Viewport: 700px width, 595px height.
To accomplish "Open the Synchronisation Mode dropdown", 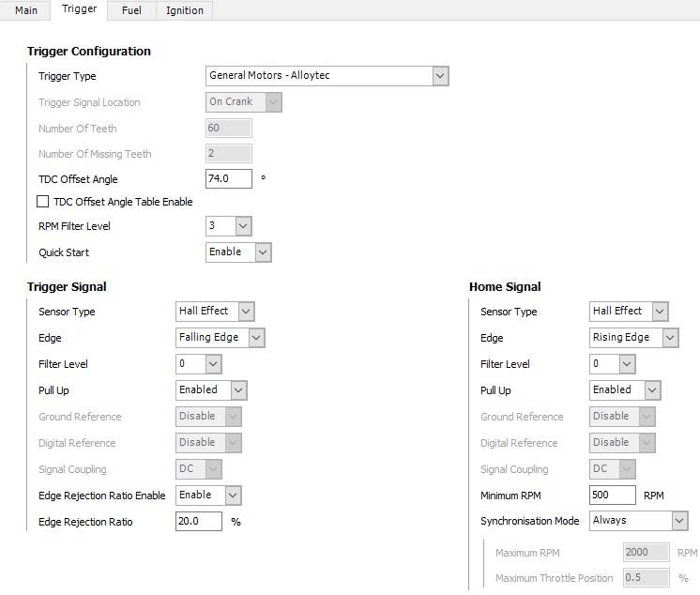I will coord(639,521).
